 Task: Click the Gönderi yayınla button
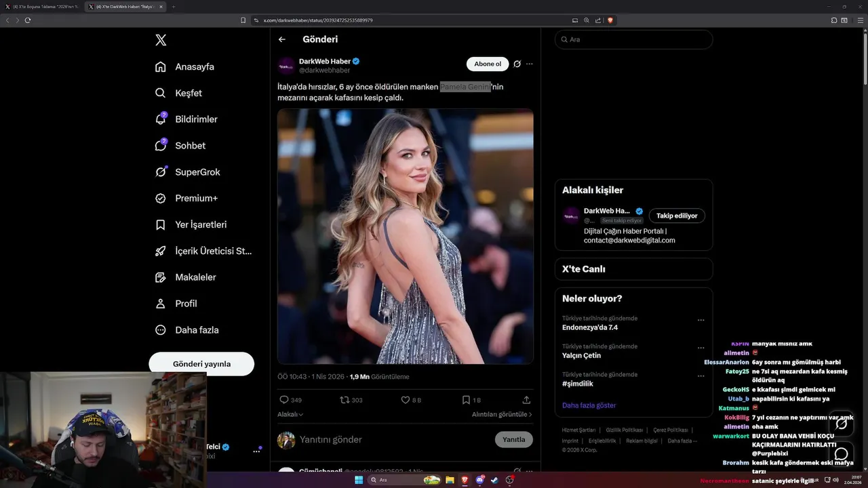201,364
